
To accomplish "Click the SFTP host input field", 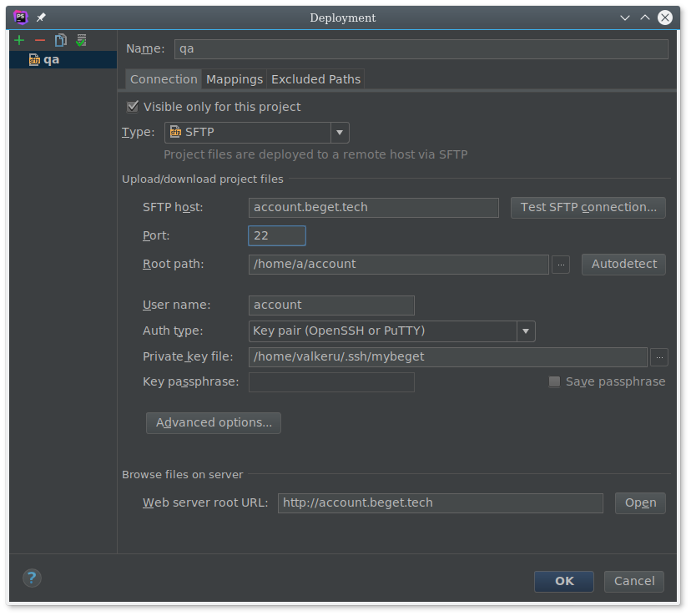I will (x=373, y=208).
